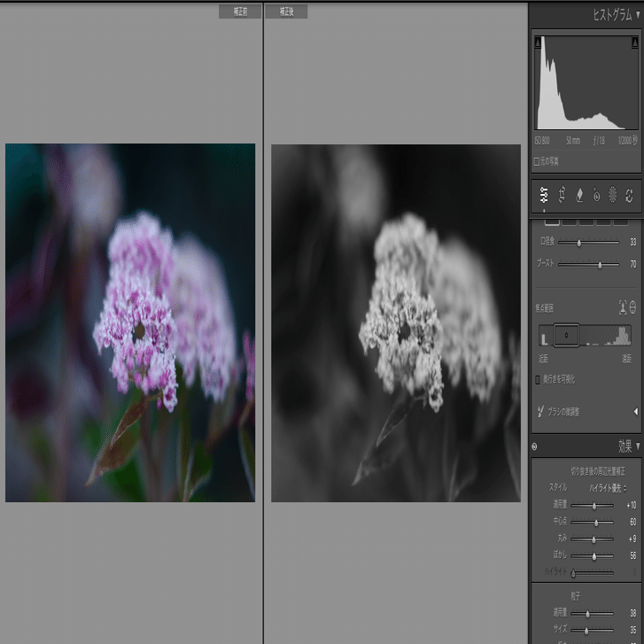
Task: Select the Healing eraser tool
Action: pyautogui.click(x=579, y=195)
